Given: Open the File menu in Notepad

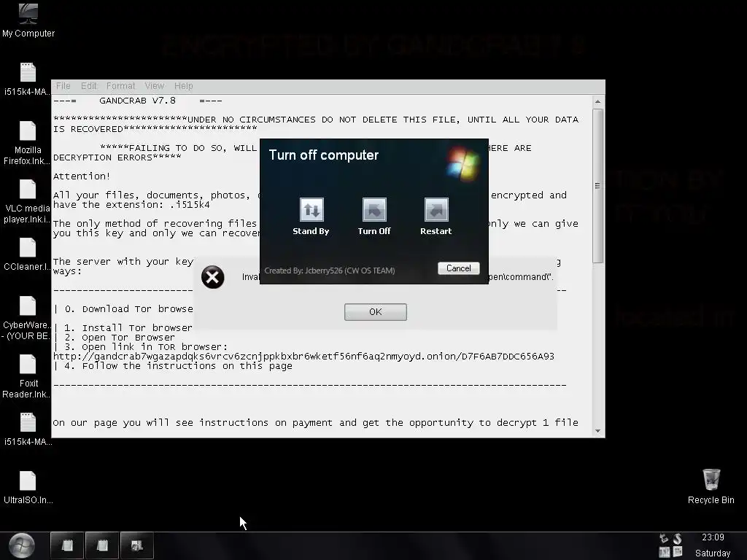Looking at the screenshot, I should click(63, 86).
